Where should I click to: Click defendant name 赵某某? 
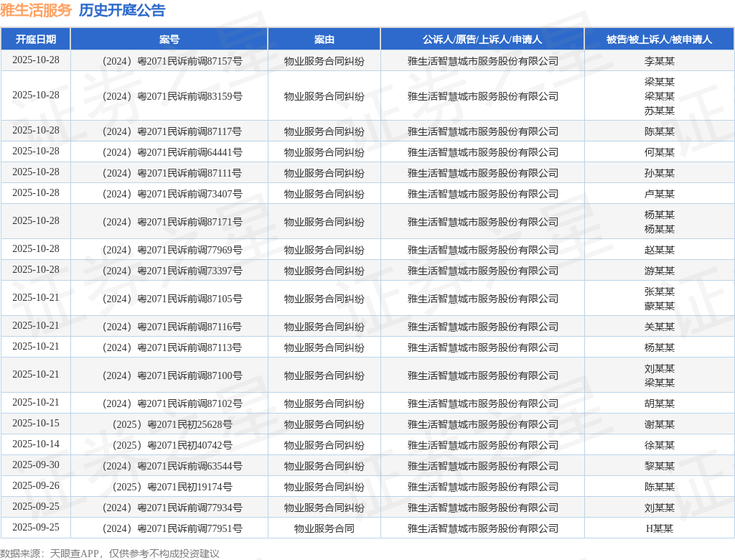pyautogui.click(x=659, y=251)
